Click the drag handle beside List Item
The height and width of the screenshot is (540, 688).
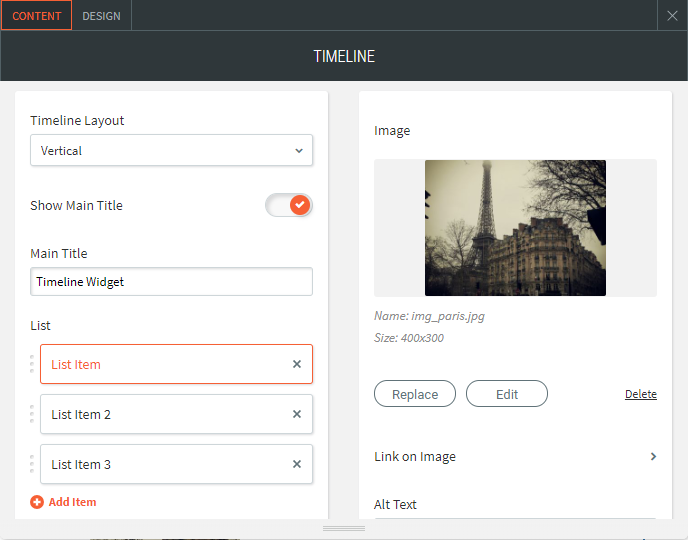point(32,364)
